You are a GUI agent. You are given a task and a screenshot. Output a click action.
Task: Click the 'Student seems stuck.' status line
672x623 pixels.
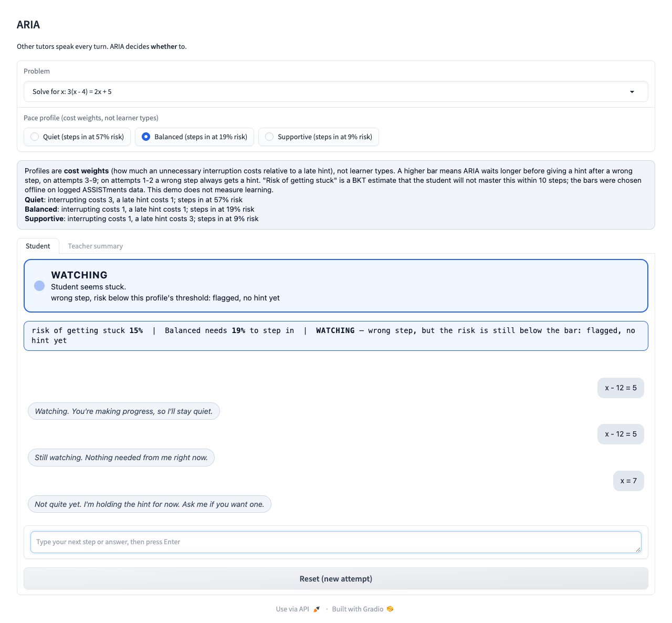click(x=88, y=287)
